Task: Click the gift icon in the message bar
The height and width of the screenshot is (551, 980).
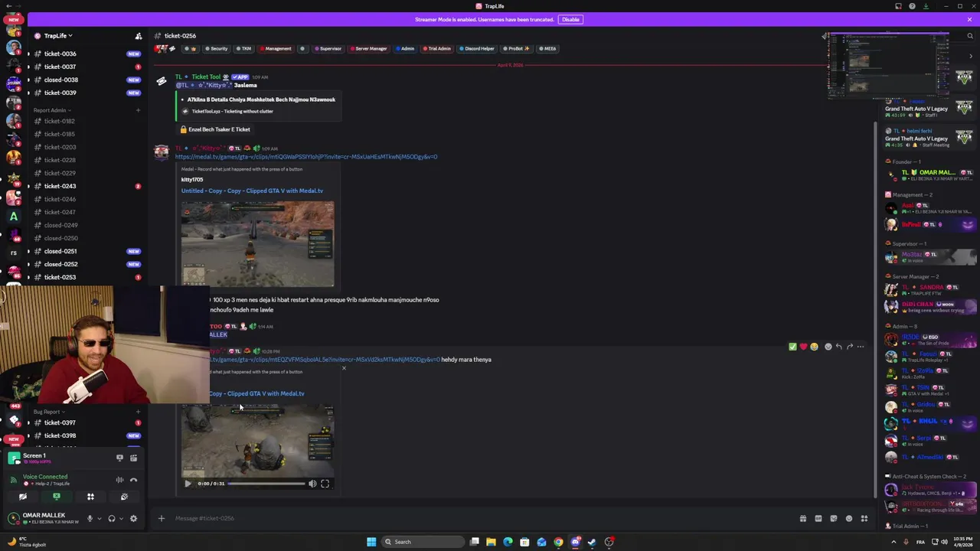Action: click(803, 518)
